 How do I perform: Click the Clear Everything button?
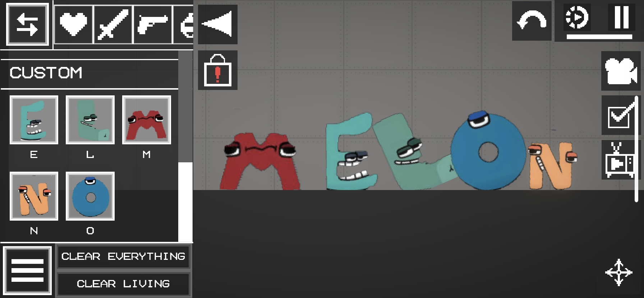123,256
